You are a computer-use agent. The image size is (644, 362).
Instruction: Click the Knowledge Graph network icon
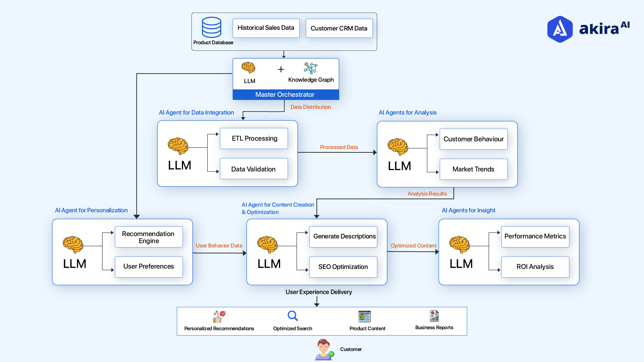tap(310, 68)
